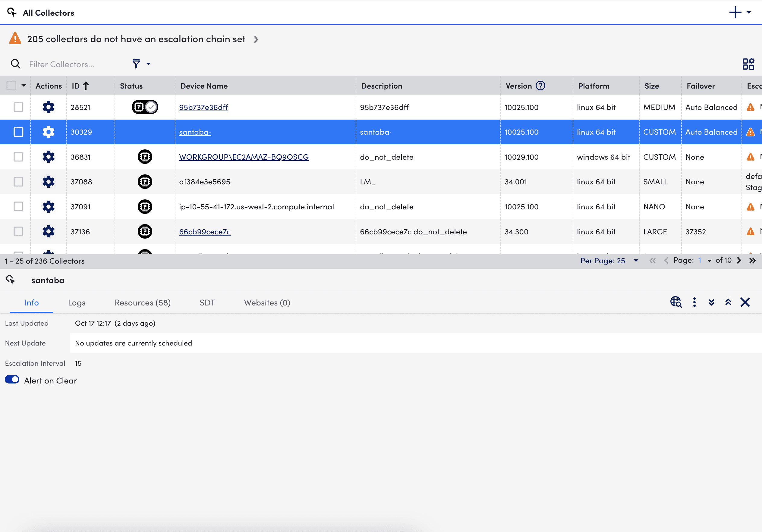Switch to the Resources 58 tab
762x532 pixels.
tap(143, 303)
